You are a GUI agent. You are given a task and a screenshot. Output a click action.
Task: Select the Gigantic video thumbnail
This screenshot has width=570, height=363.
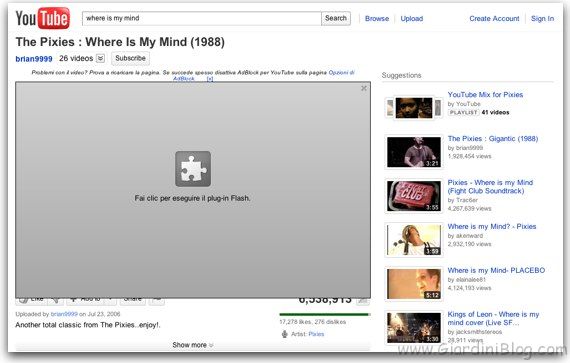pyautogui.click(x=414, y=152)
